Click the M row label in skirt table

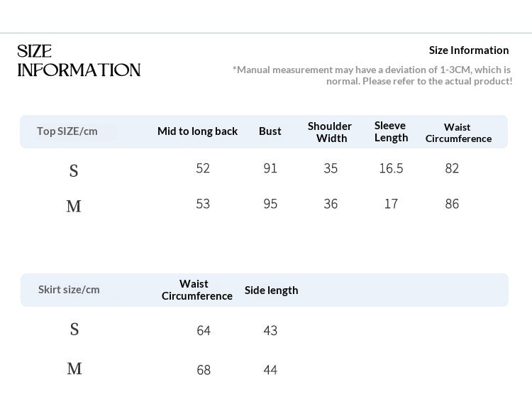point(74,369)
